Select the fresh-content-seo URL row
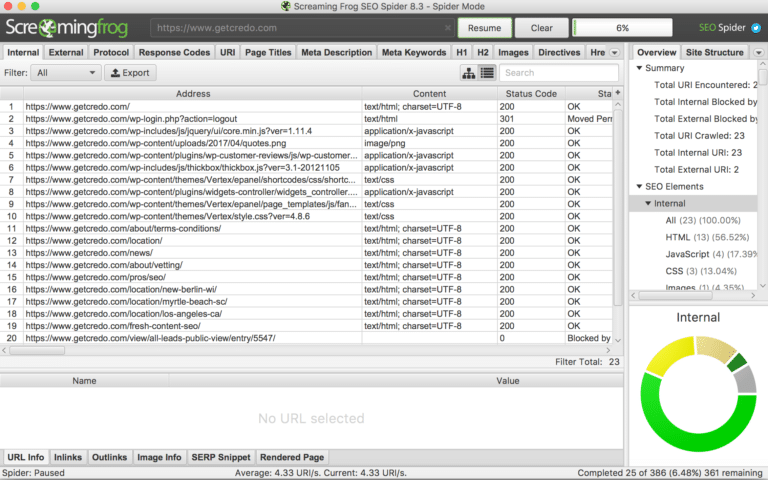The height and width of the screenshot is (480, 768). (x=306, y=326)
